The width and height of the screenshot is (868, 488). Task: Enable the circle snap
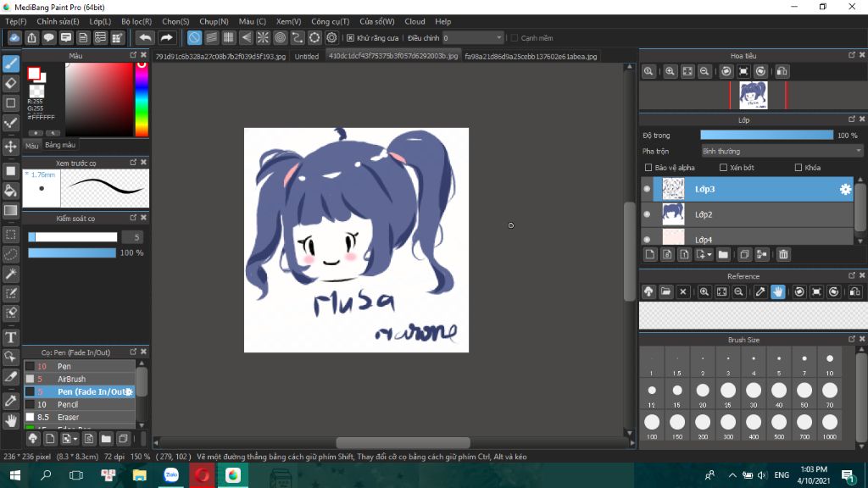280,37
